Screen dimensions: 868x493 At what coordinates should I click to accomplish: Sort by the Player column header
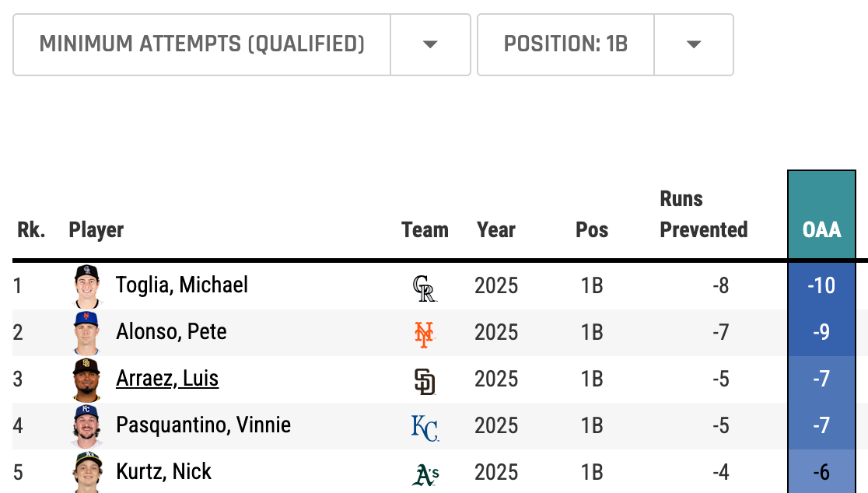click(96, 230)
